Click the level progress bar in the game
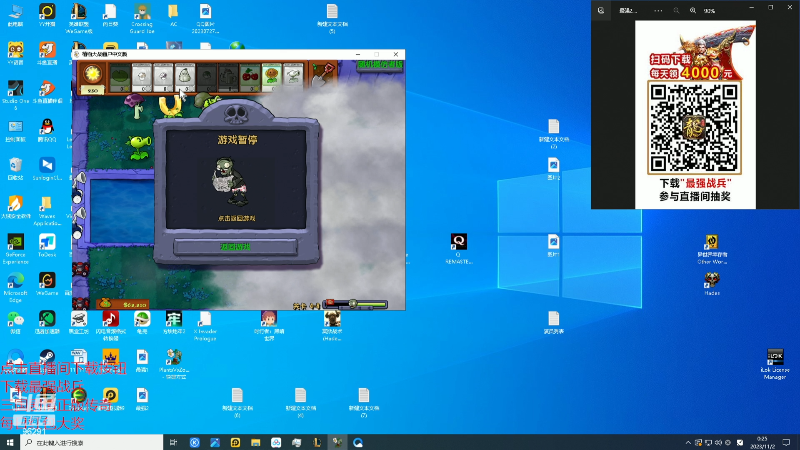This screenshot has width=800, height=450. (x=356, y=305)
